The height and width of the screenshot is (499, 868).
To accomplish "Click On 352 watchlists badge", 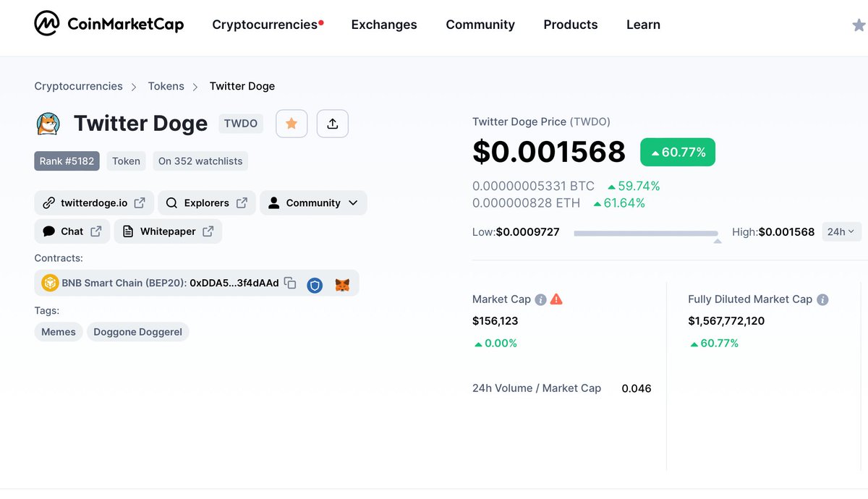I will click(x=200, y=161).
